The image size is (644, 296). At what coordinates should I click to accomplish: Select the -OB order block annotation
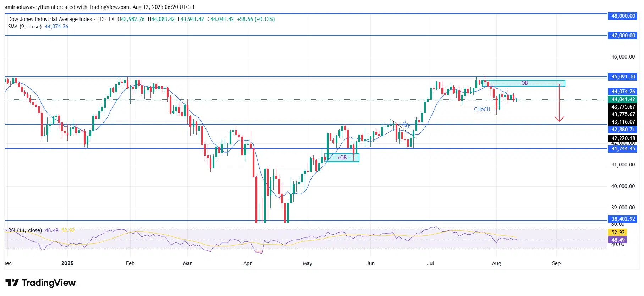pos(524,83)
